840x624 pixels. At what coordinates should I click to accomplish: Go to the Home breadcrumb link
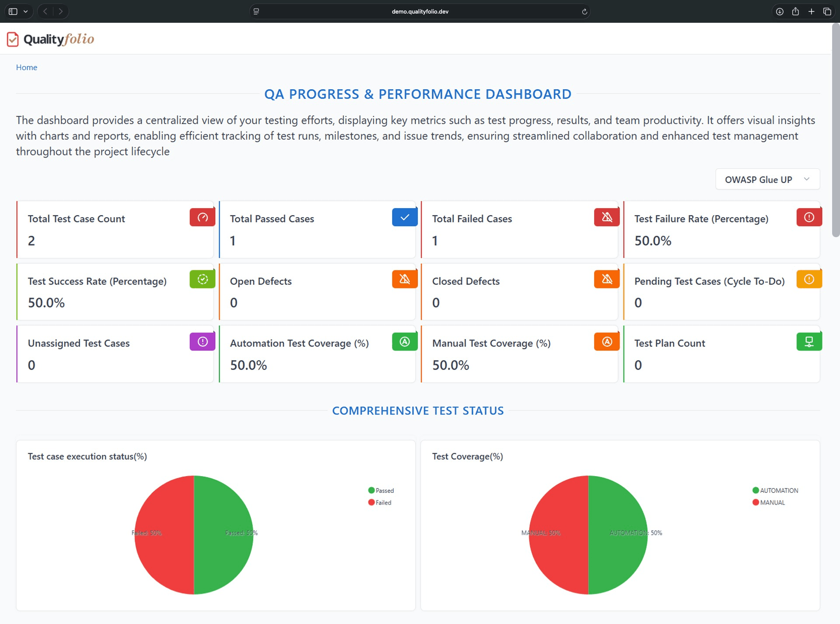pyautogui.click(x=27, y=67)
